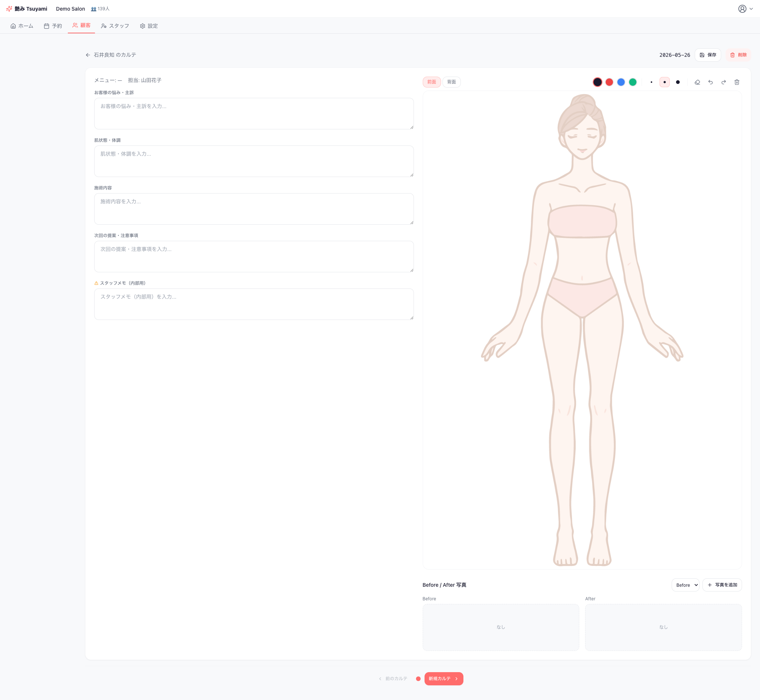Viewport: 760px width, 700px height.
Task: Pick the blue pen color
Action: pyautogui.click(x=621, y=82)
